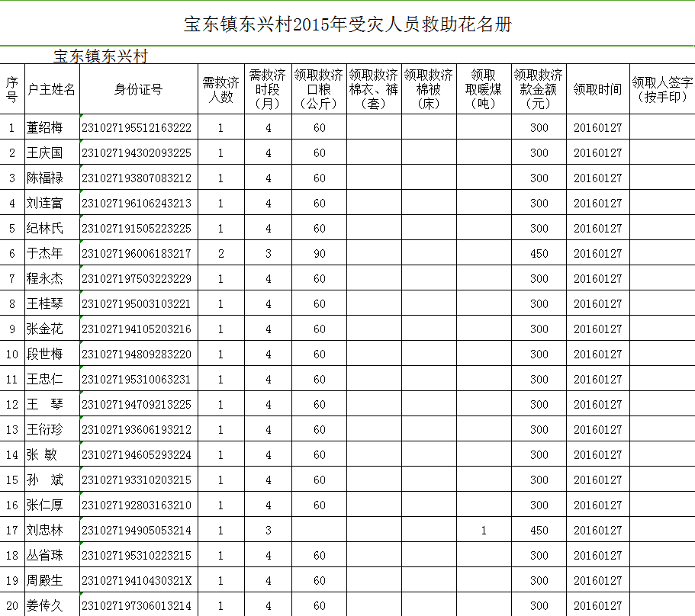The height and width of the screenshot is (616, 695).
Task: Click serial number 12 cell
Action: pyautogui.click(x=12, y=404)
